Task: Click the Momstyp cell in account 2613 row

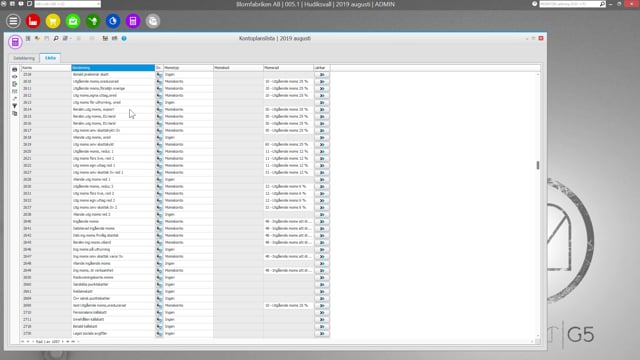Action: point(188,102)
